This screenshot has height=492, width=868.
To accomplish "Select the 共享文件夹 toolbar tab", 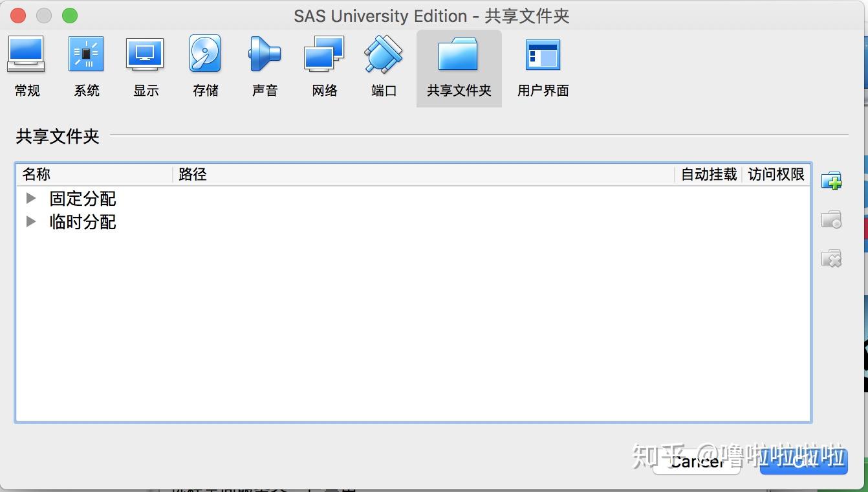I will tap(459, 65).
